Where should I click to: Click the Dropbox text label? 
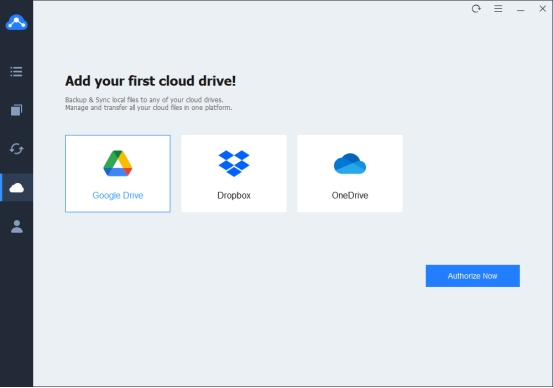(234, 195)
